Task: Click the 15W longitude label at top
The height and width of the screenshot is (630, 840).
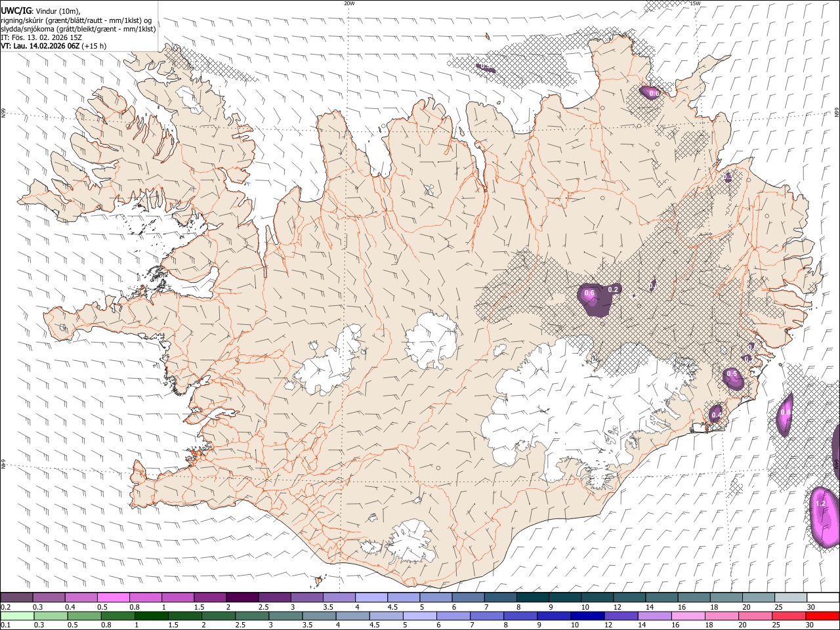Action: click(x=695, y=3)
